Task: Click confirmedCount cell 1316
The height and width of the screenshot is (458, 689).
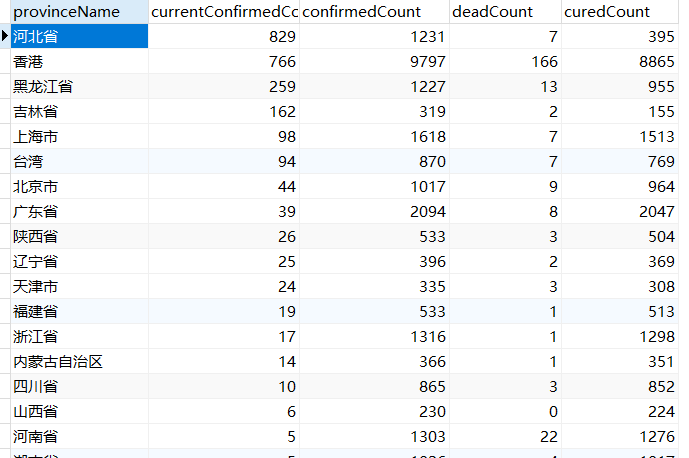Action: (374, 337)
